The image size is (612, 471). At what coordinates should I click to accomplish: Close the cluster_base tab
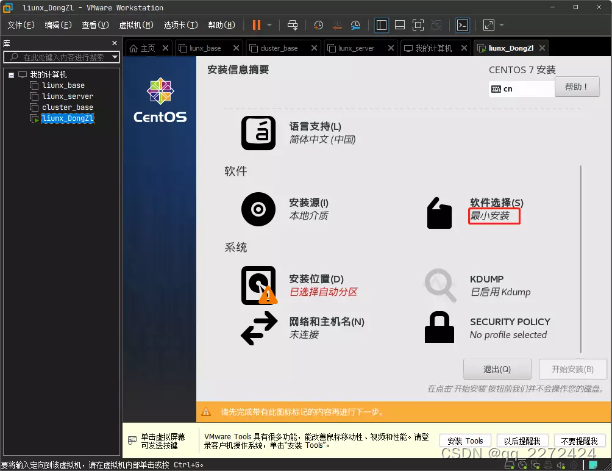point(314,48)
